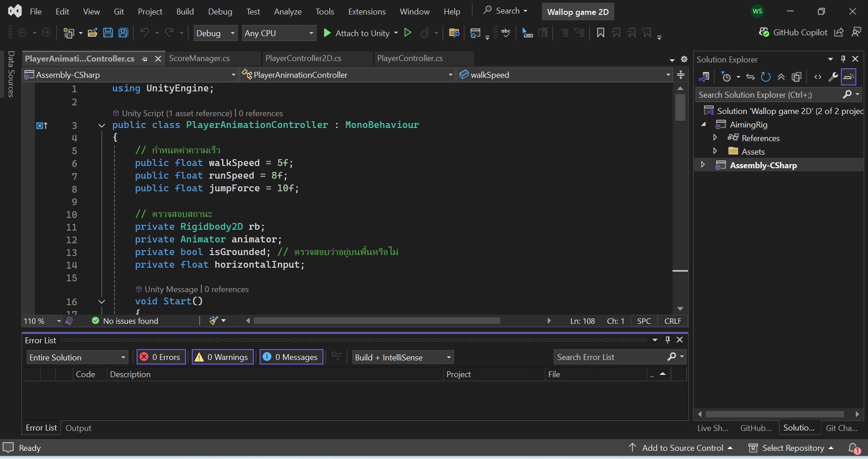Refresh the Solution Explorer

(765, 77)
